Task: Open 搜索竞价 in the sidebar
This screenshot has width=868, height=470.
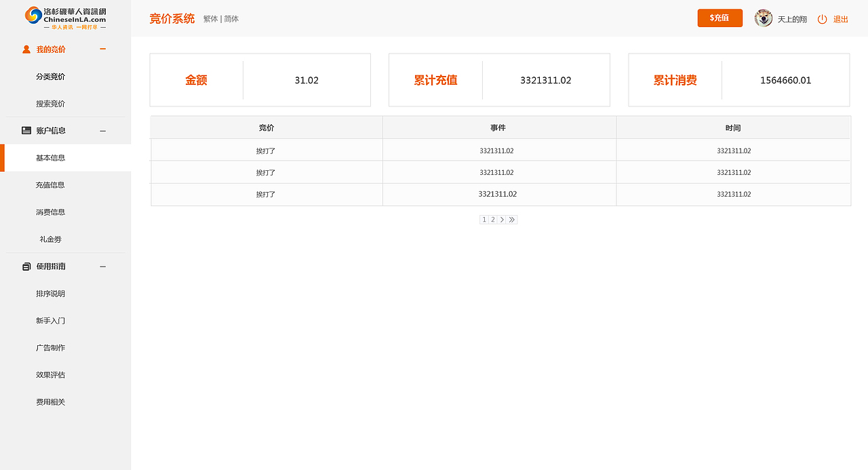Action: (51, 104)
